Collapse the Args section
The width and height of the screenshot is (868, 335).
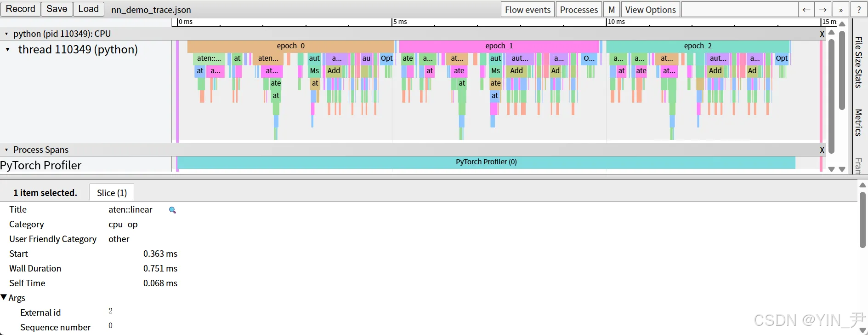[4, 298]
